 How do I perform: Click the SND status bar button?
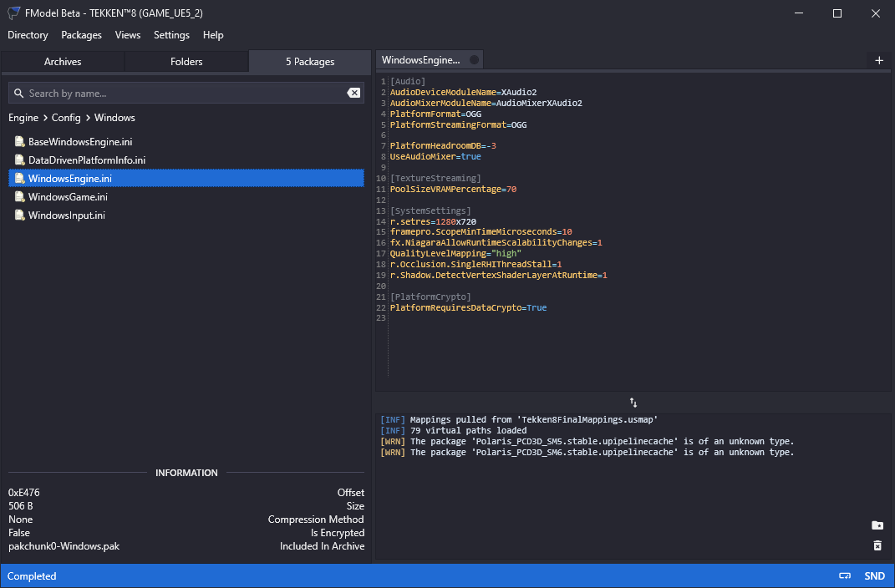874,576
